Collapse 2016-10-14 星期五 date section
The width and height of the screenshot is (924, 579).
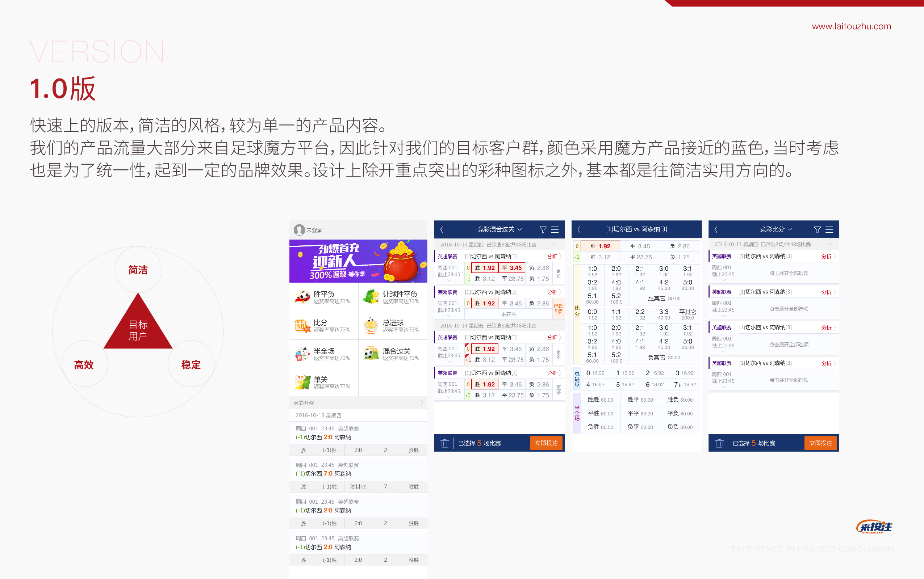pyautogui.click(x=554, y=325)
